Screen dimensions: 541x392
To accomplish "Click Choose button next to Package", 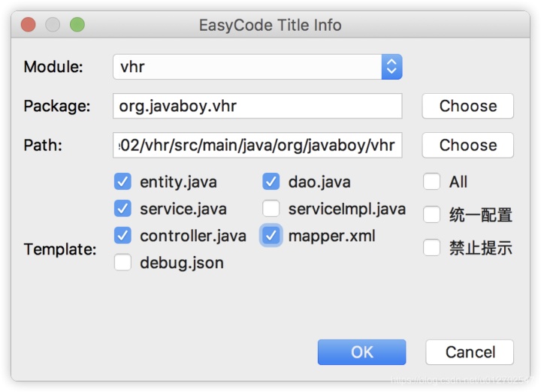I will point(467,106).
